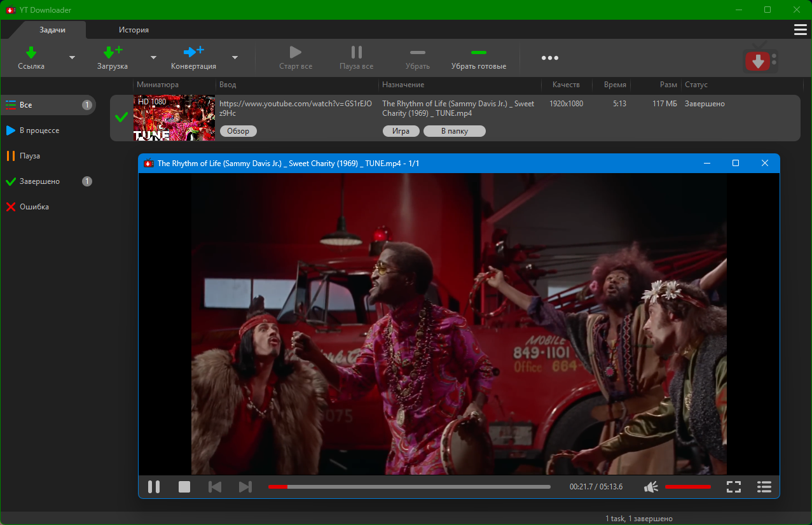812x525 pixels.
Task: Open the three-dots more options icon
Action: (x=549, y=58)
